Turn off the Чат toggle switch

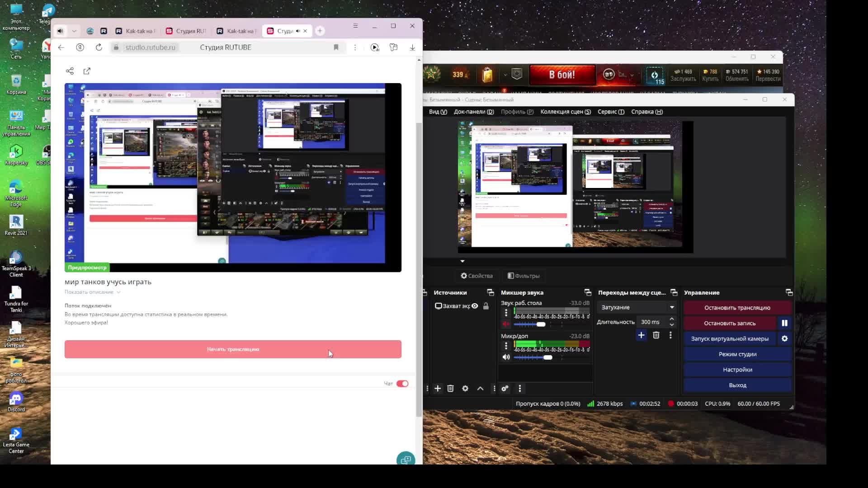point(402,384)
